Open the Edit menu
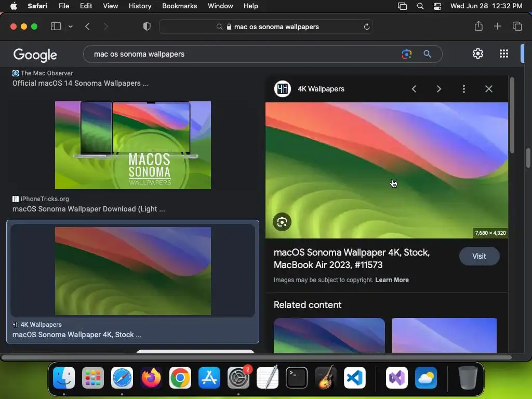The width and height of the screenshot is (532, 399). [x=86, y=6]
